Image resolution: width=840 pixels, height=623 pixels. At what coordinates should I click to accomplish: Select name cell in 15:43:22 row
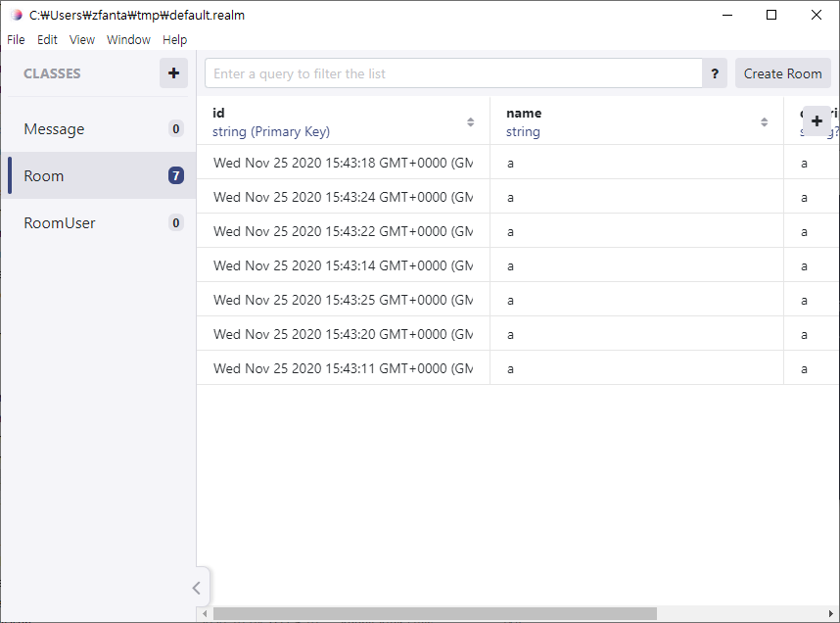click(637, 231)
